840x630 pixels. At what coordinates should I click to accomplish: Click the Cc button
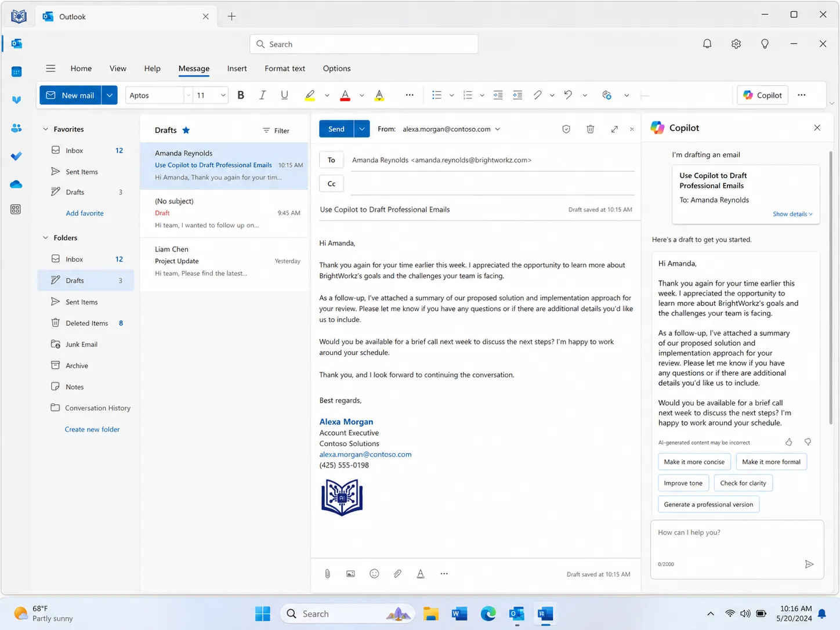(x=331, y=184)
